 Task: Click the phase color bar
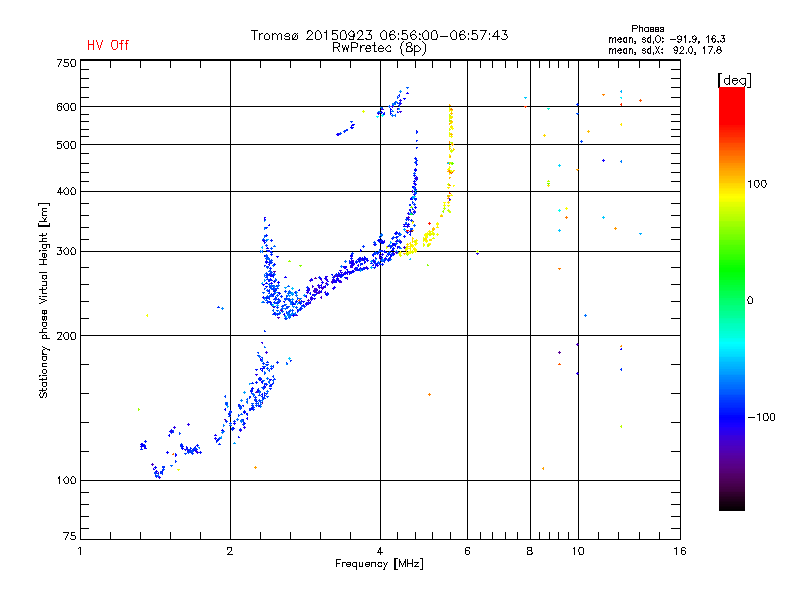click(732, 298)
